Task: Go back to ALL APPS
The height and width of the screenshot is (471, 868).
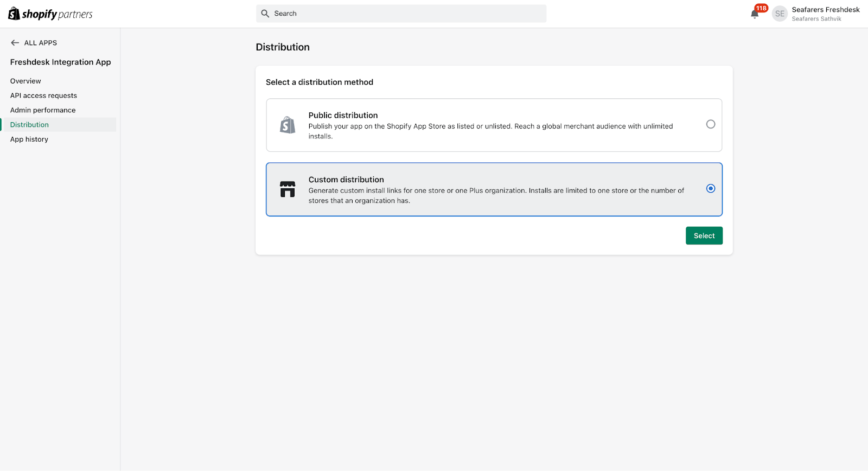Action: tap(34, 43)
